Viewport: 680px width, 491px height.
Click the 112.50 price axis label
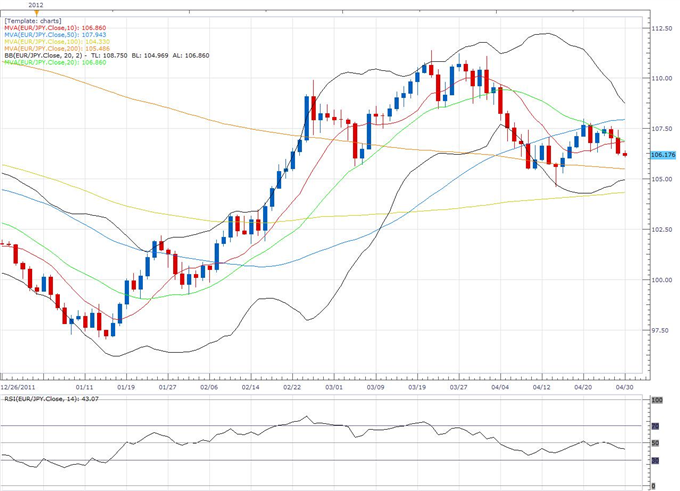[x=662, y=28]
